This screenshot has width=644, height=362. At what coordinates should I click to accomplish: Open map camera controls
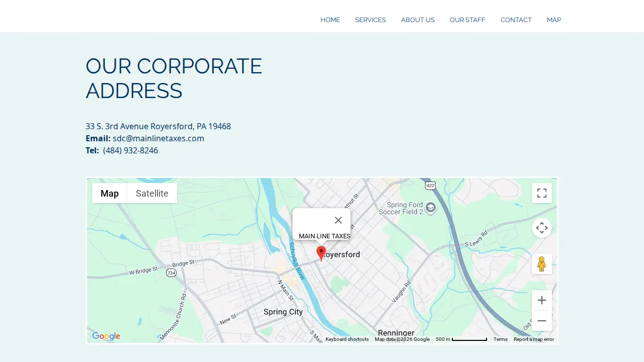tap(542, 228)
